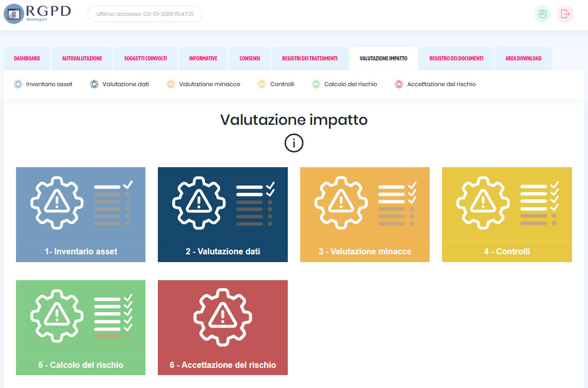Click the gear icon next to Valutazione dati
This screenshot has height=388, width=588.
pos(94,84)
